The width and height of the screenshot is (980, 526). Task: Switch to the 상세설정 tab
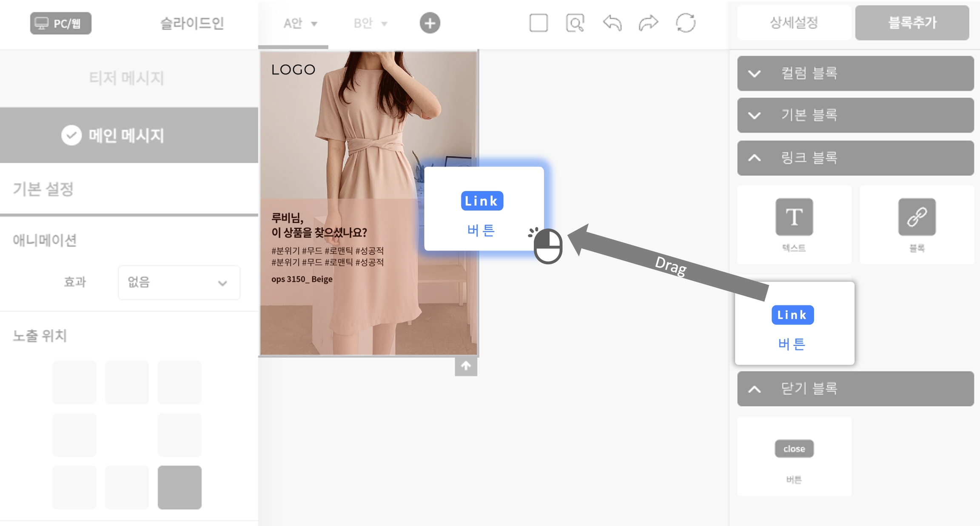point(794,23)
